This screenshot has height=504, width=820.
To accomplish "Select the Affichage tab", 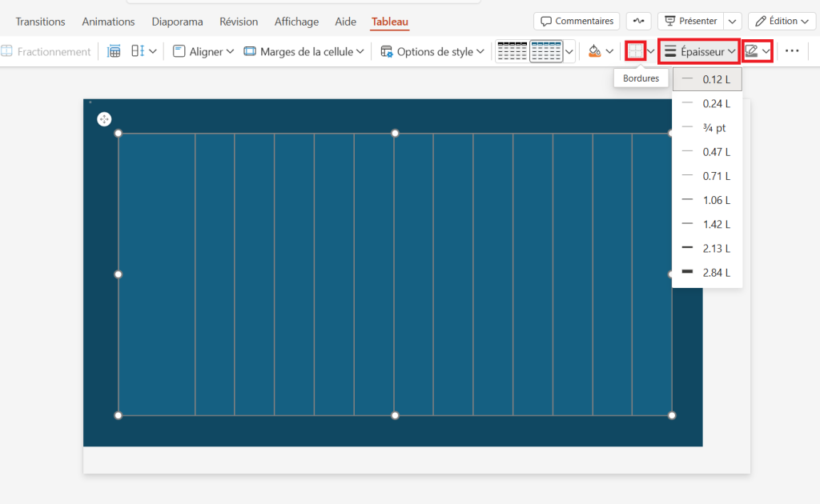I will pyautogui.click(x=296, y=22).
